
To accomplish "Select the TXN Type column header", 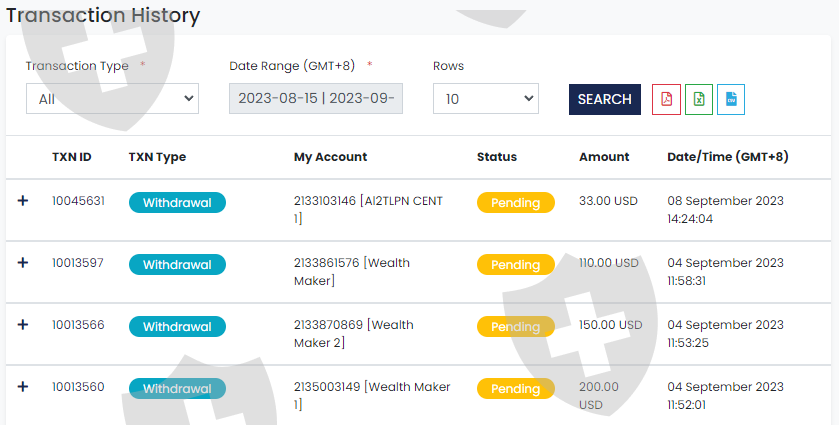I will [x=157, y=157].
